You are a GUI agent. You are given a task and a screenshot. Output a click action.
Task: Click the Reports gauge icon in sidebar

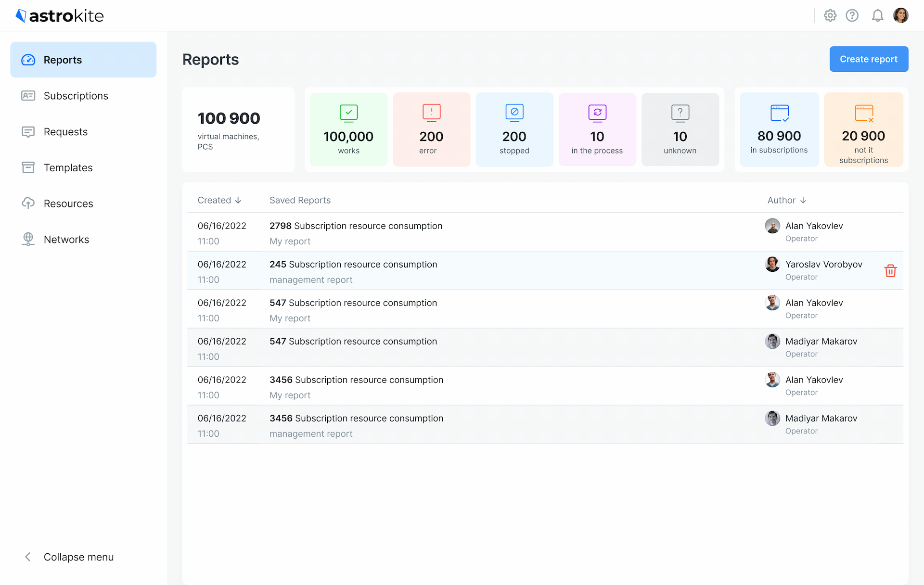click(x=28, y=60)
